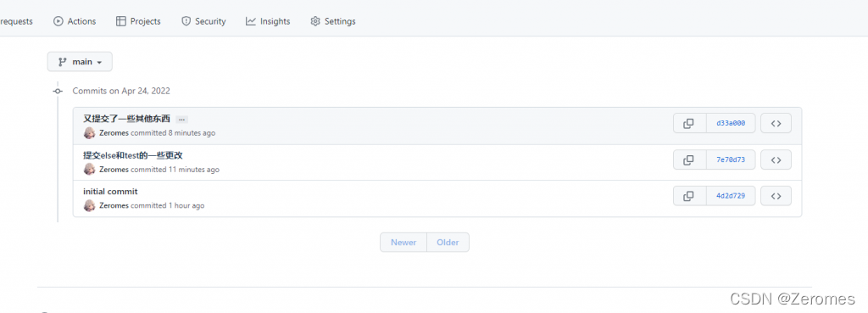Browse repository at commit 4d2d729
This screenshot has height=313, width=868.
[776, 196]
